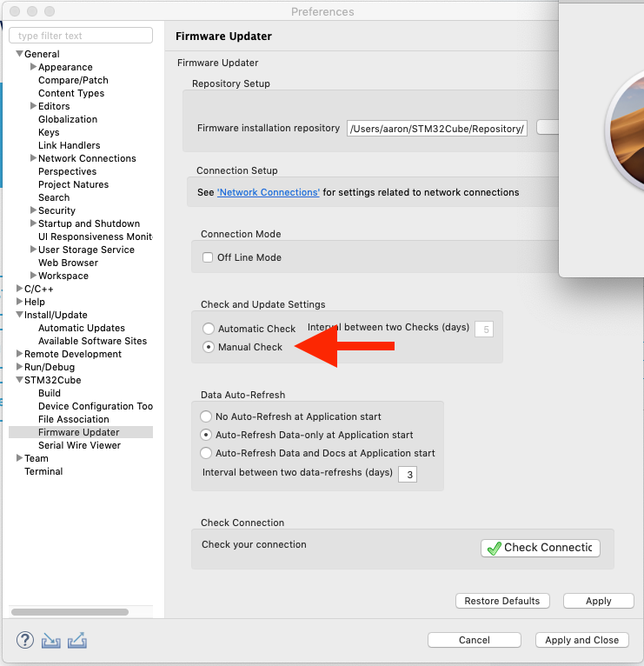Open Serial Wire Viewer preferences

pos(79,445)
